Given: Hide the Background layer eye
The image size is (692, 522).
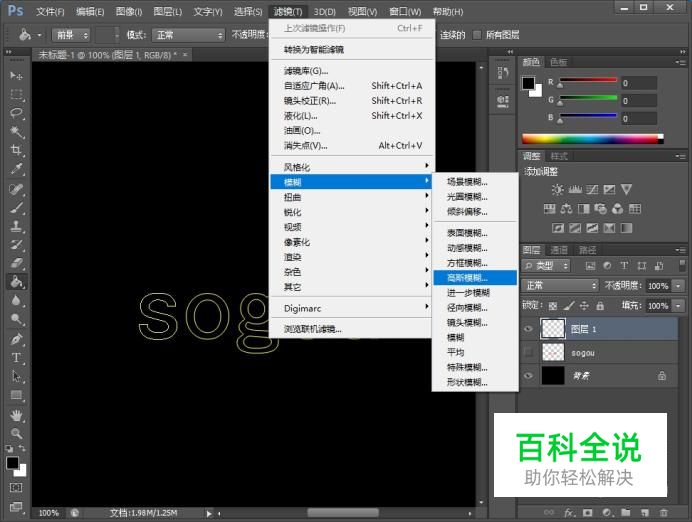Looking at the screenshot, I should [528, 376].
